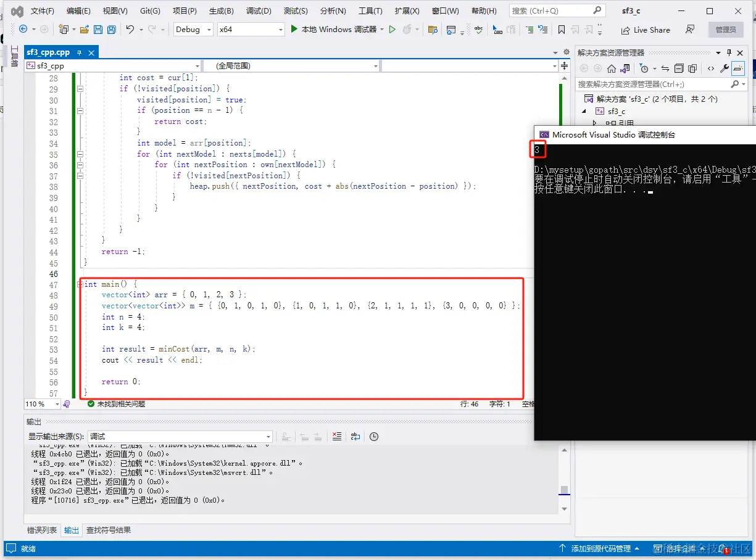Click the Open File folder icon

click(85, 30)
